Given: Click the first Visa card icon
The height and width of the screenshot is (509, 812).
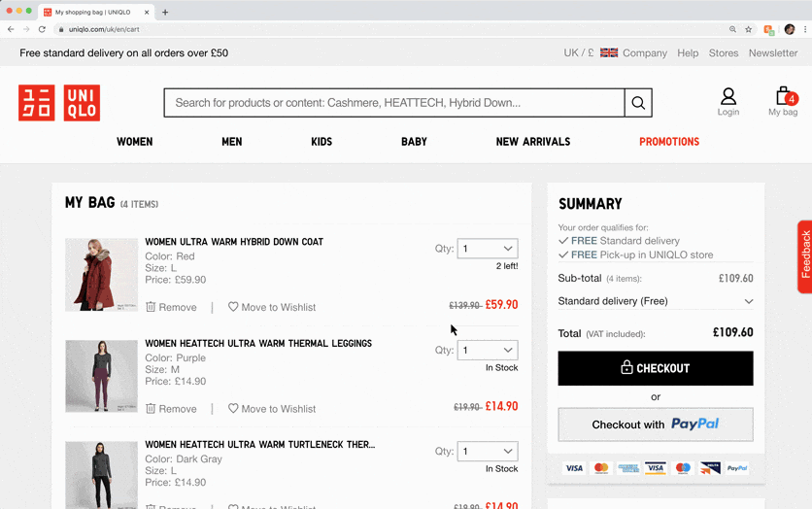Looking at the screenshot, I should click(574, 468).
